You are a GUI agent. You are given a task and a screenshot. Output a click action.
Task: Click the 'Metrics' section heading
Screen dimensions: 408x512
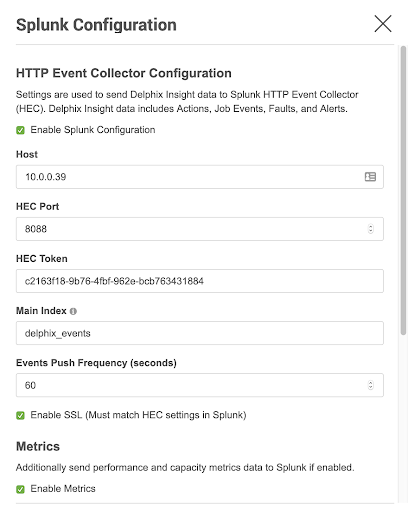point(38,446)
